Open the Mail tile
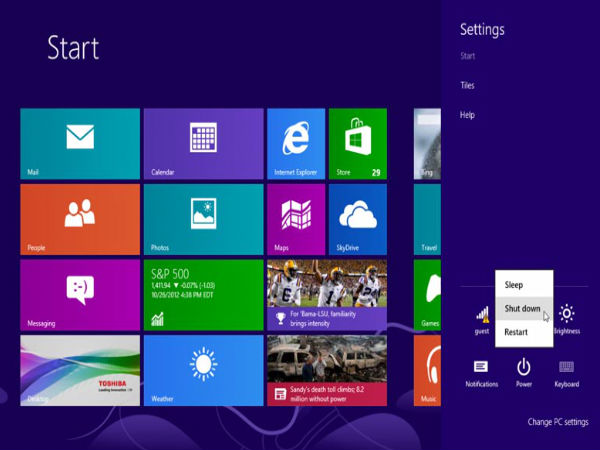This screenshot has height=450, width=600. tap(80, 144)
